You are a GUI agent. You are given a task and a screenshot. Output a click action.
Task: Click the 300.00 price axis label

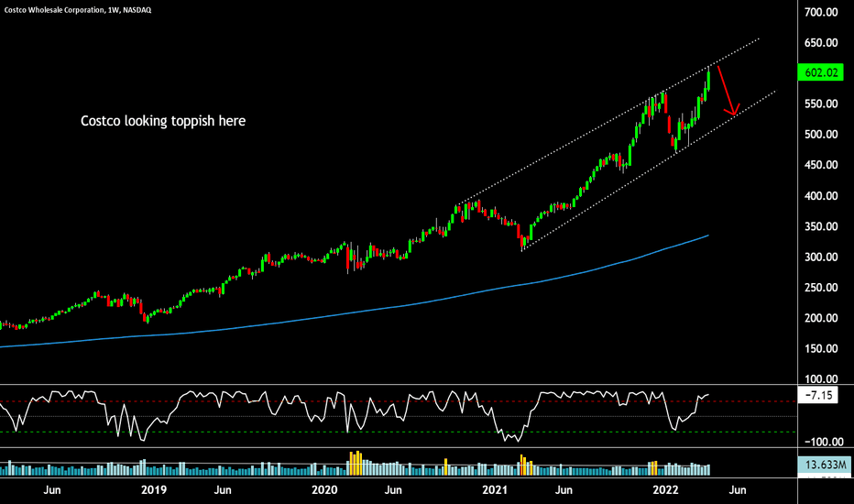click(821, 257)
